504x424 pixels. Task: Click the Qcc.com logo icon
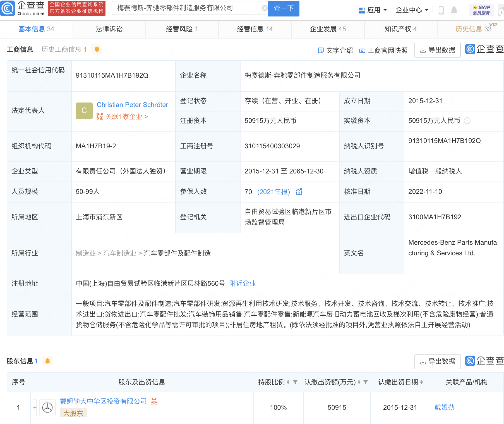pyautogui.click(x=8, y=8)
